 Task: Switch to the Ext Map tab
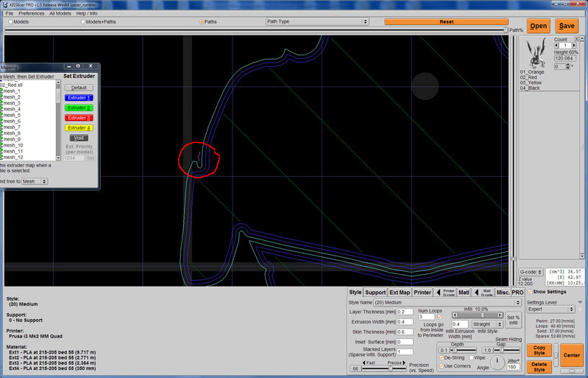click(x=400, y=293)
